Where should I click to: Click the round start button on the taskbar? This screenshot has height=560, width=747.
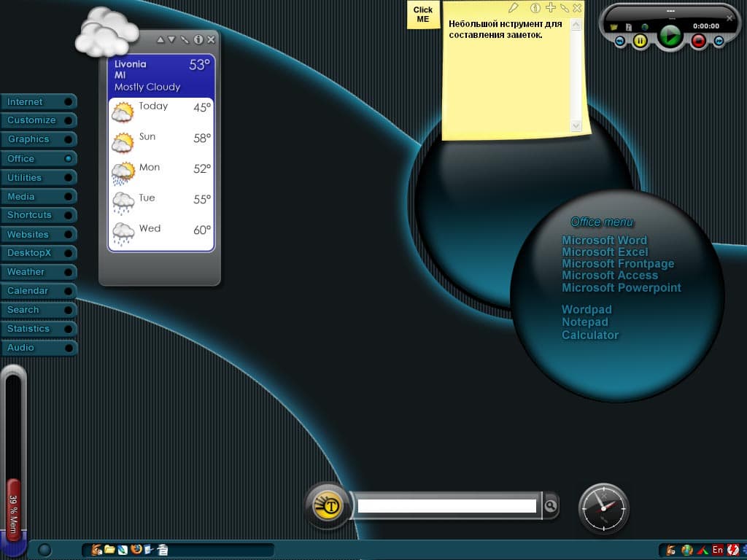point(44,550)
